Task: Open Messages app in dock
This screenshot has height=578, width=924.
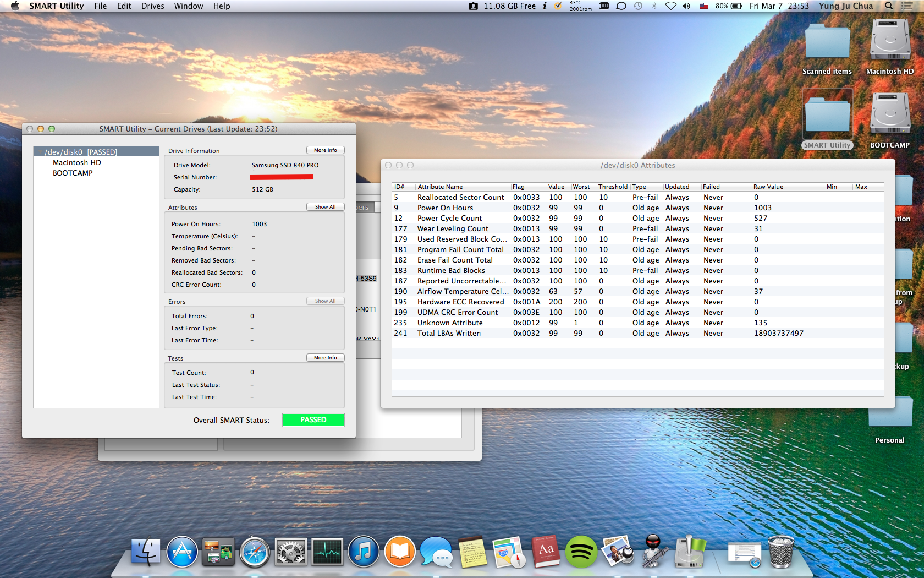Action: [x=436, y=552]
